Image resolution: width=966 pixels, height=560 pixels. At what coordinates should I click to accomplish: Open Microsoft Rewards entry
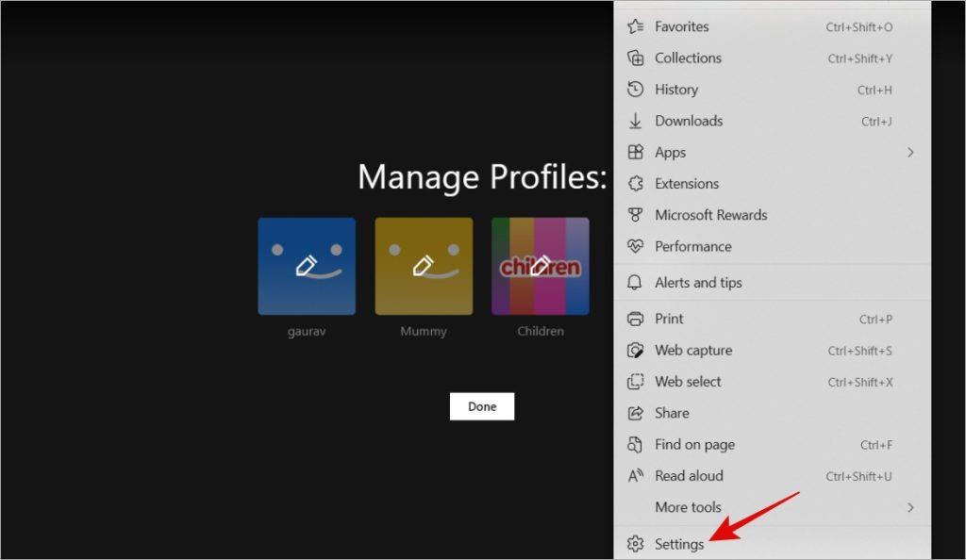(773, 215)
